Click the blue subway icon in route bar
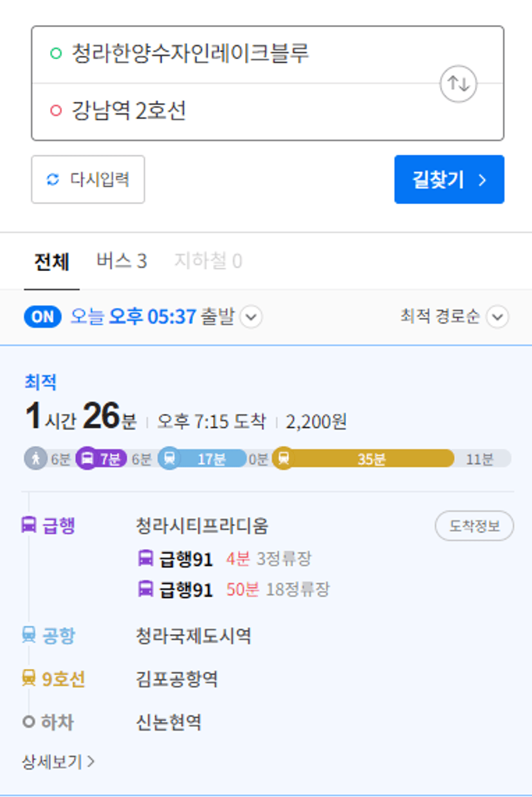 tap(169, 458)
